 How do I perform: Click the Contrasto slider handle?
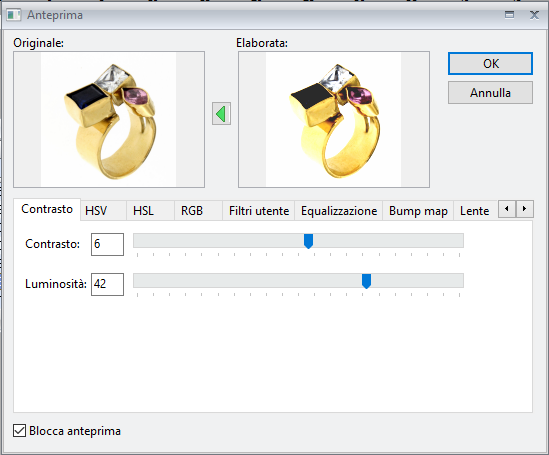click(x=308, y=241)
